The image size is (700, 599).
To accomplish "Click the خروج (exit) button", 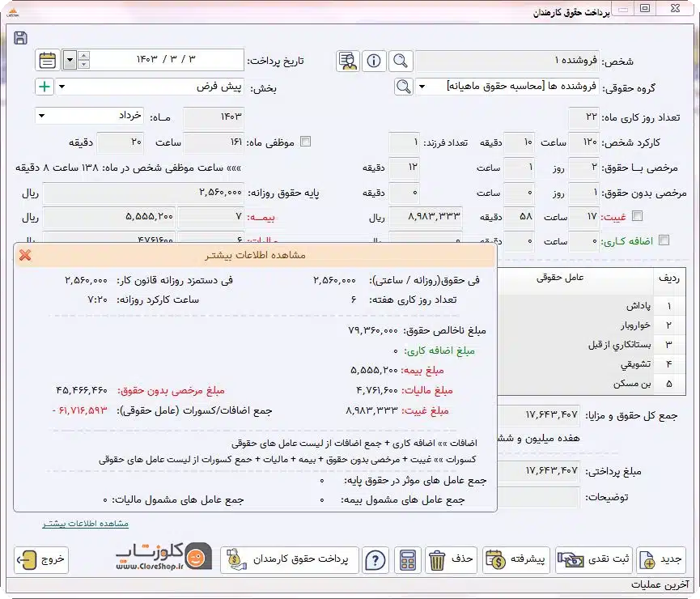I will tap(41, 559).
